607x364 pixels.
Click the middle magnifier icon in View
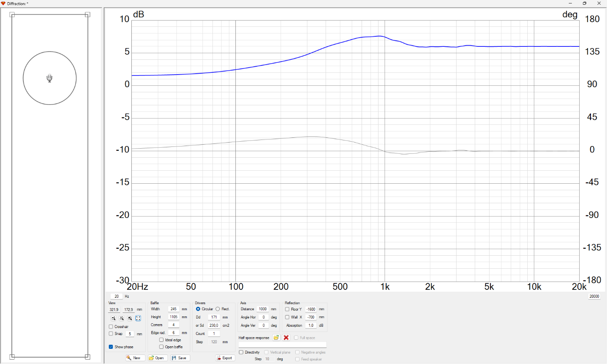(x=121, y=318)
